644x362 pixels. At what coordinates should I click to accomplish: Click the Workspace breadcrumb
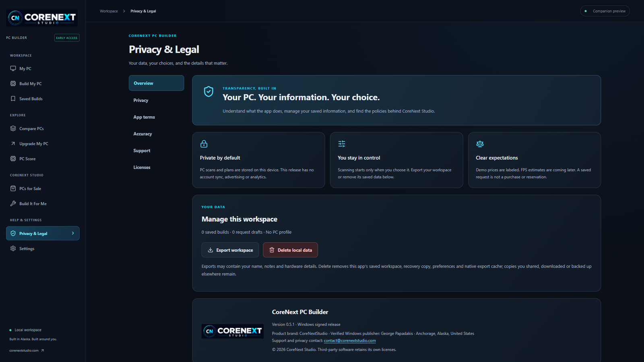[x=109, y=11]
